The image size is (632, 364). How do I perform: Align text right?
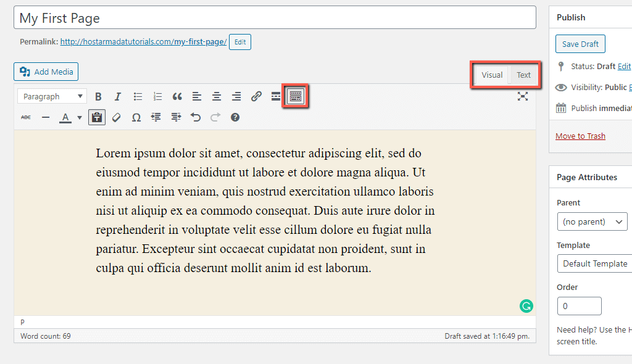[236, 97]
